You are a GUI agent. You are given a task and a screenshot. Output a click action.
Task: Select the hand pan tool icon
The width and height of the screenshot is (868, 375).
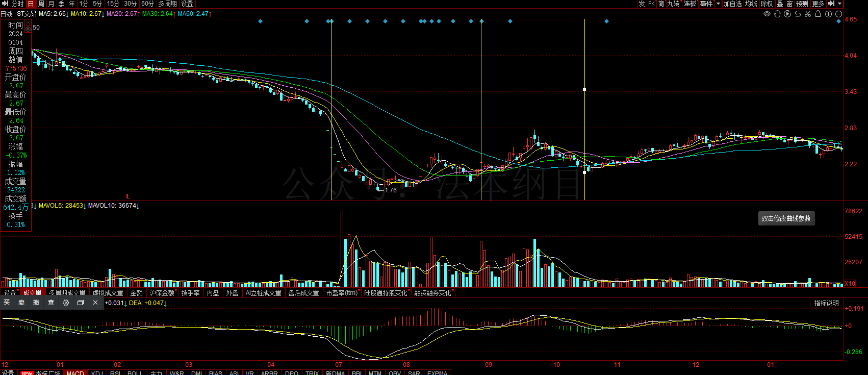(777, 14)
